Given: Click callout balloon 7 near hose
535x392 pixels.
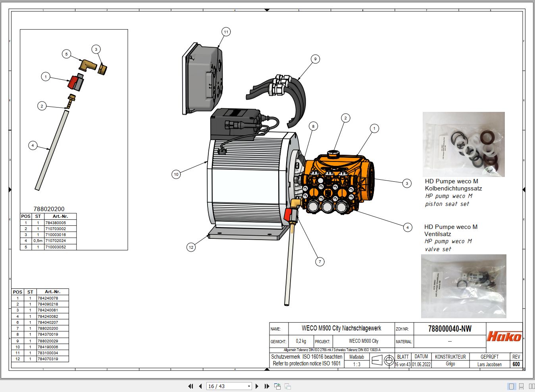Looking at the screenshot, I should [319, 261].
